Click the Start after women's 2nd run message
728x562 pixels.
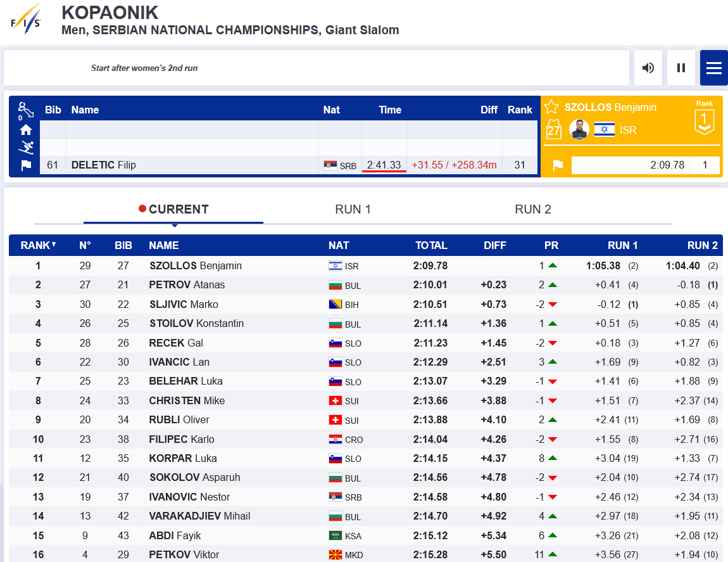[144, 68]
